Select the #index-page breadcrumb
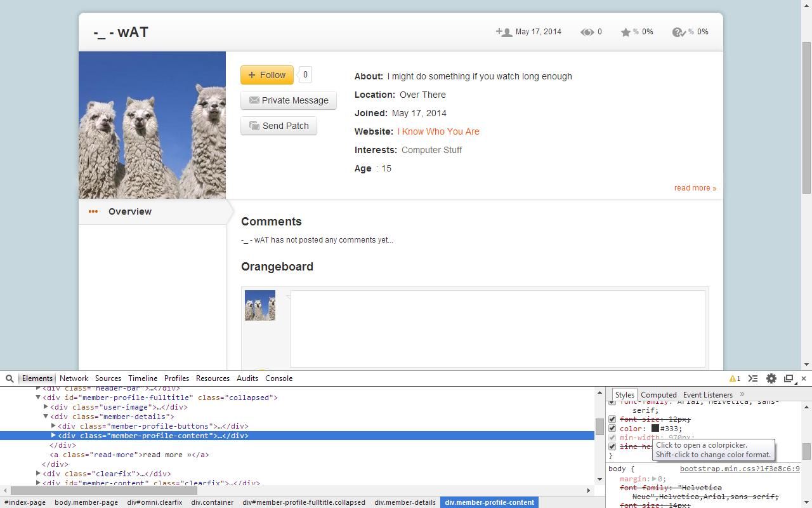The width and height of the screenshot is (812, 508). (25, 502)
